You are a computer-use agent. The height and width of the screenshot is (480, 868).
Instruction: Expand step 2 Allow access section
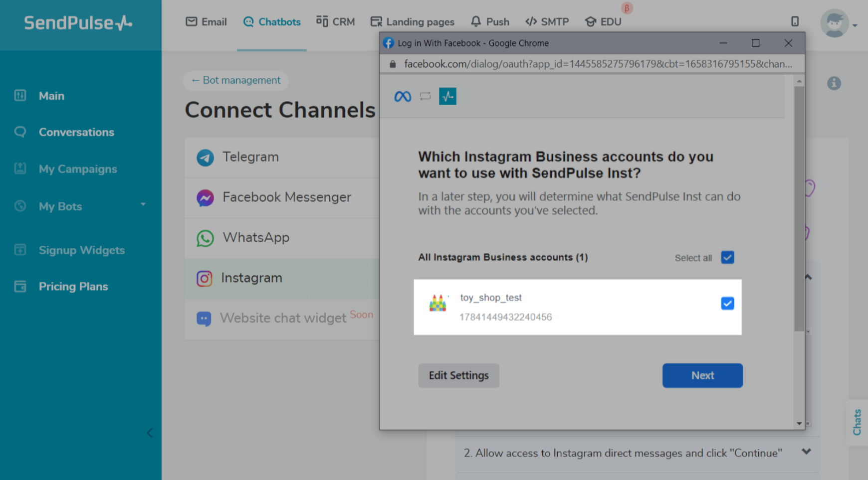coord(806,452)
